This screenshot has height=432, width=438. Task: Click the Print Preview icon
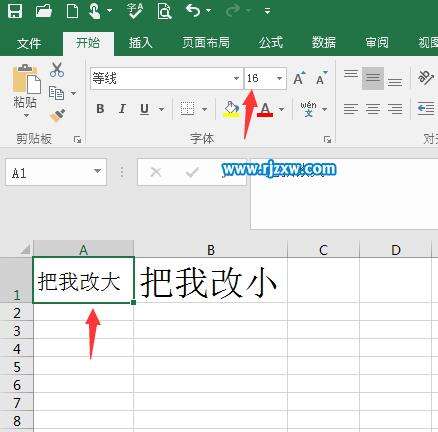pos(164,11)
